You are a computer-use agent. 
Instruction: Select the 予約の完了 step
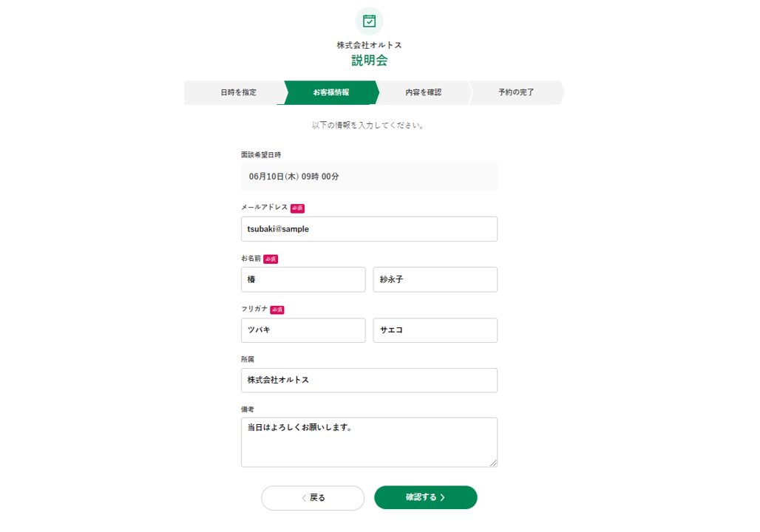516,92
